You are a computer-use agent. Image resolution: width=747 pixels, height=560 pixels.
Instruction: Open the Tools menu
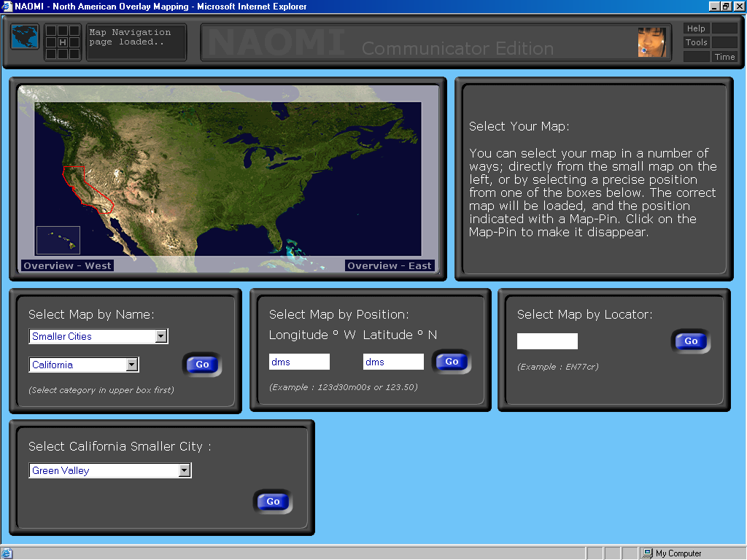click(696, 42)
